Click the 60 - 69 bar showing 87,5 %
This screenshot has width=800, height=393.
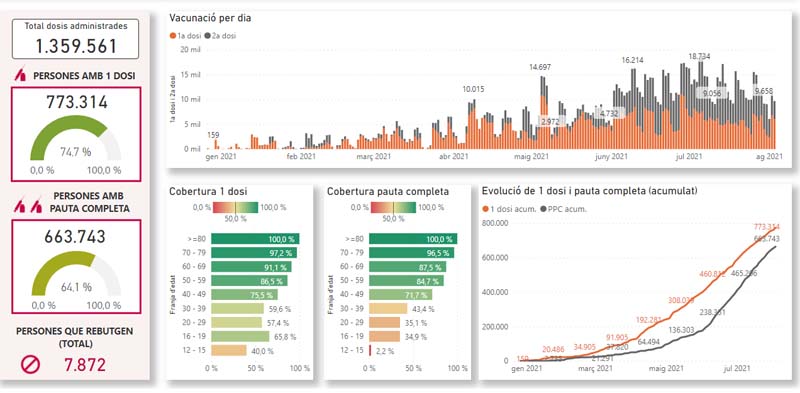point(408,266)
